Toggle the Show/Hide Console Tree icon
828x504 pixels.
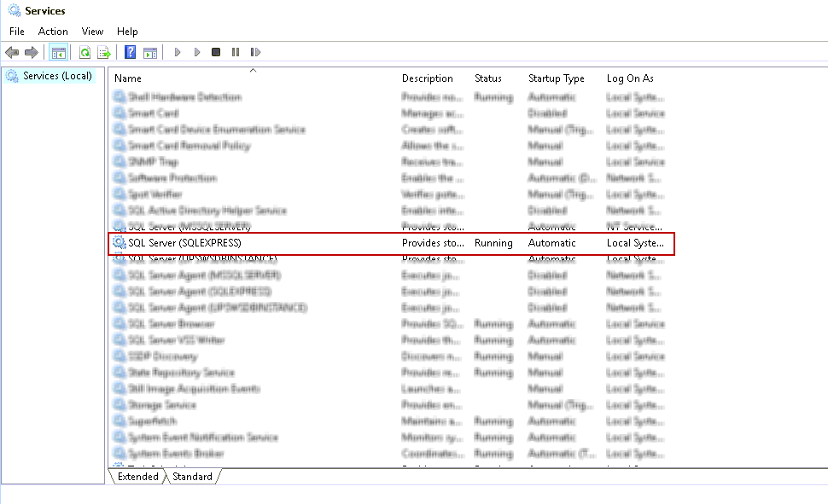pyautogui.click(x=58, y=52)
